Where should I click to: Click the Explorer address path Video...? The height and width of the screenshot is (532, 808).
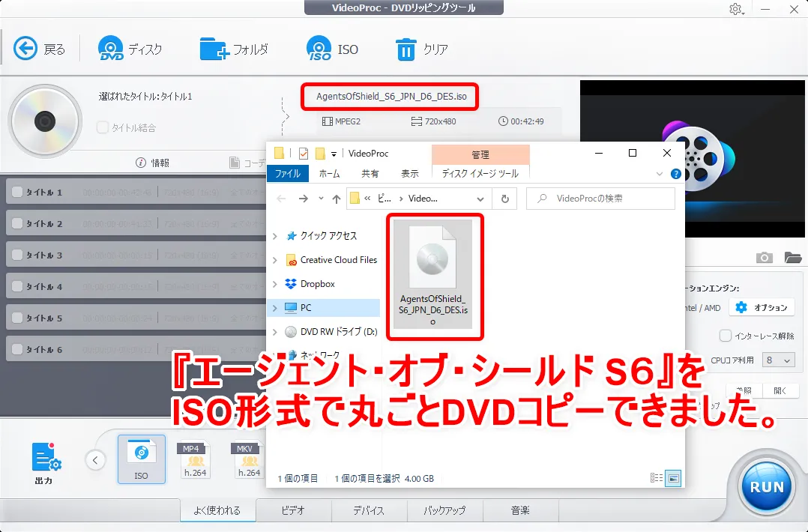click(423, 199)
